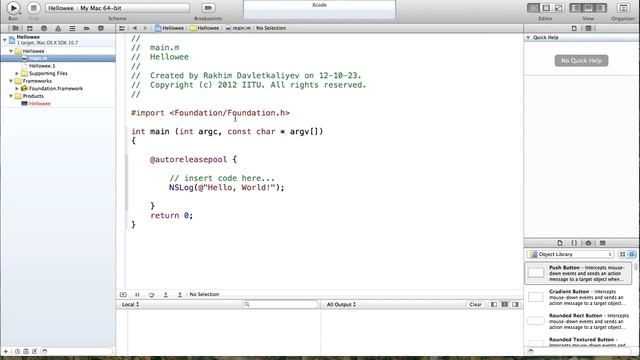Image resolution: width=640 pixels, height=360 pixels.
Task: Select the Hellowee product in red
Action: point(36,104)
